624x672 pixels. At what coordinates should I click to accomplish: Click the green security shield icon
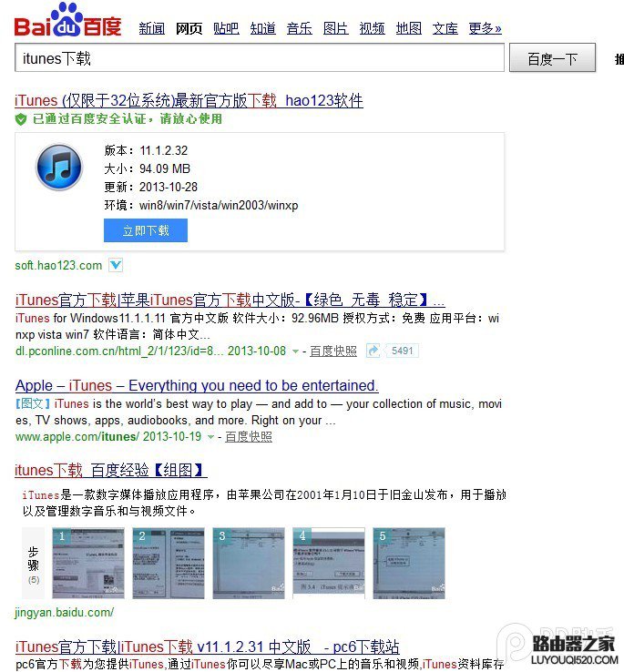click(21, 119)
